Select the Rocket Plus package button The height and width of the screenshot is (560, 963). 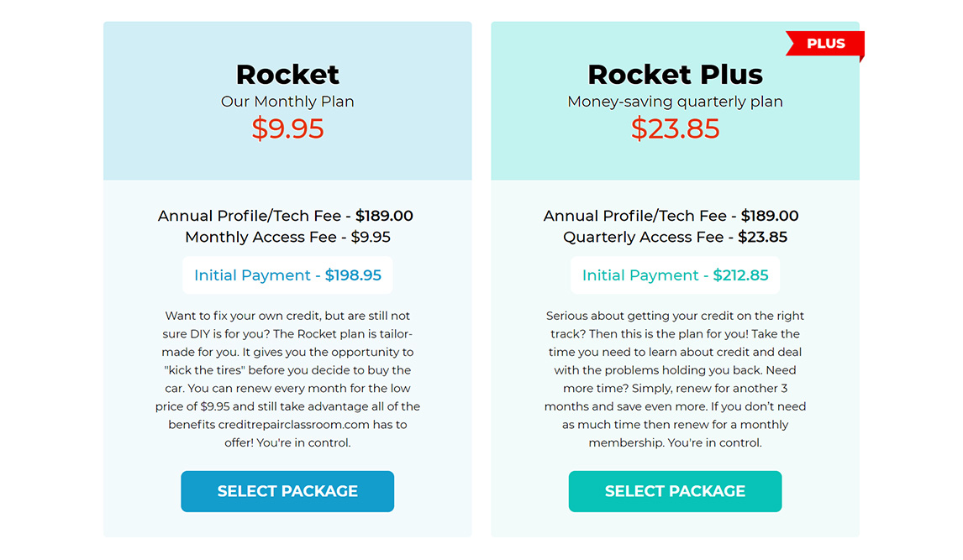click(x=675, y=491)
